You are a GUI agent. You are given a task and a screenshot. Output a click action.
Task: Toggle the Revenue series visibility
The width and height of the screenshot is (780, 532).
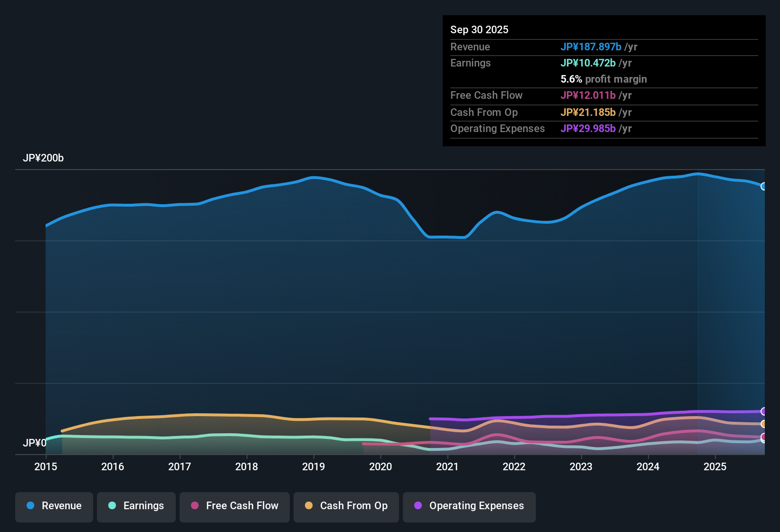tap(54, 506)
